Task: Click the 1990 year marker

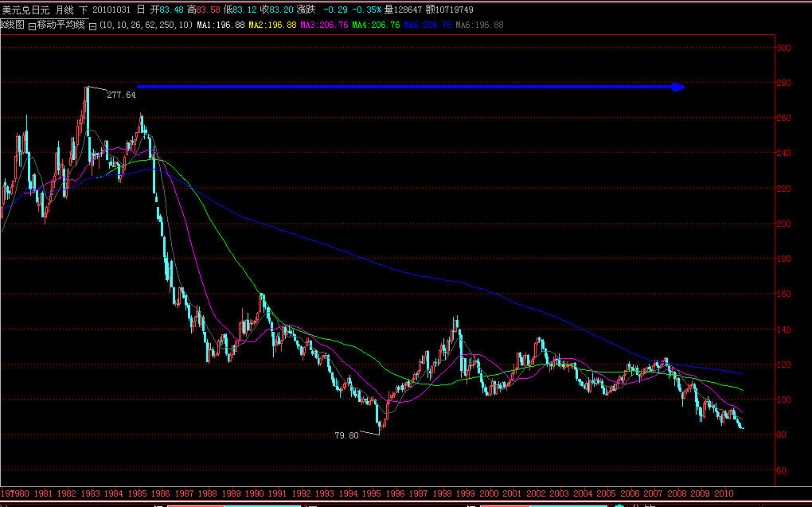Action: point(254,494)
